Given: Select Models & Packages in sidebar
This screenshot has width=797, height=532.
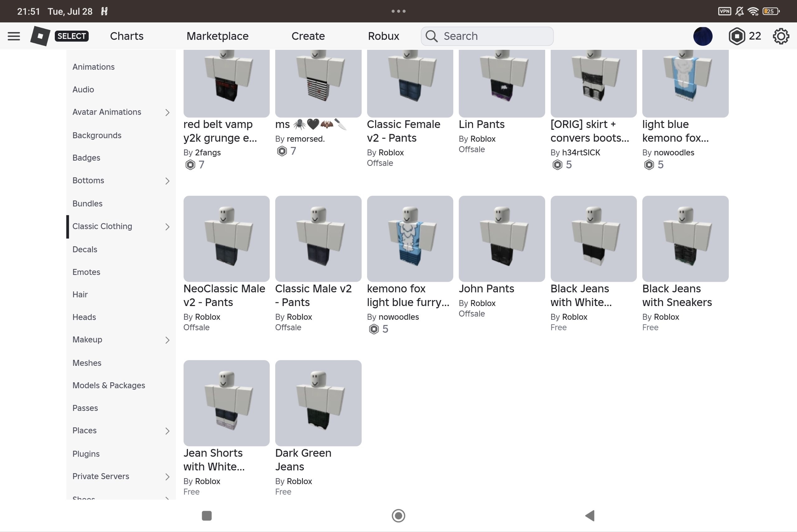Looking at the screenshot, I should coord(109,385).
